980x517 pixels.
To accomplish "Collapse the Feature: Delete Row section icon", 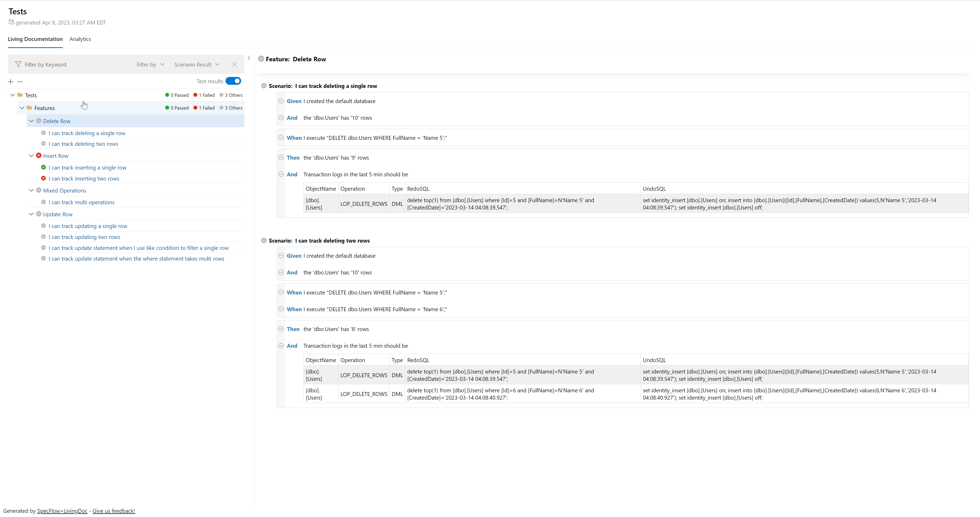I will [x=261, y=59].
